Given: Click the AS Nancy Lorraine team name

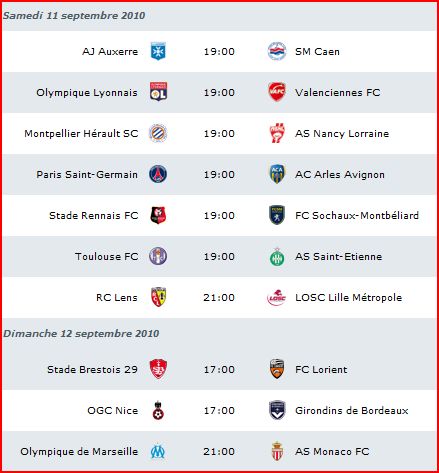Looking at the screenshot, I should [342, 134].
